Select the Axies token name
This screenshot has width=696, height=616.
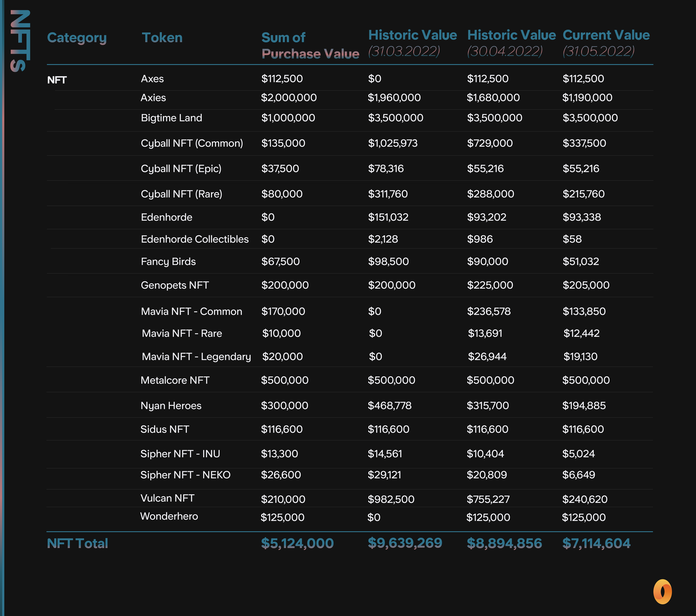point(153,98)
